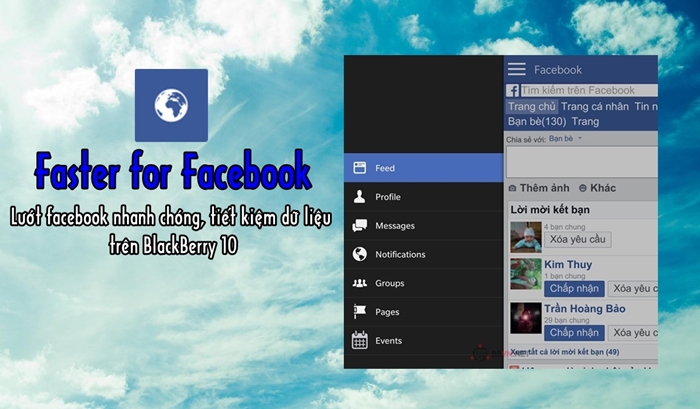
Task: Click the status post text box
Action: pyautogui.click(x=582, y=162)
